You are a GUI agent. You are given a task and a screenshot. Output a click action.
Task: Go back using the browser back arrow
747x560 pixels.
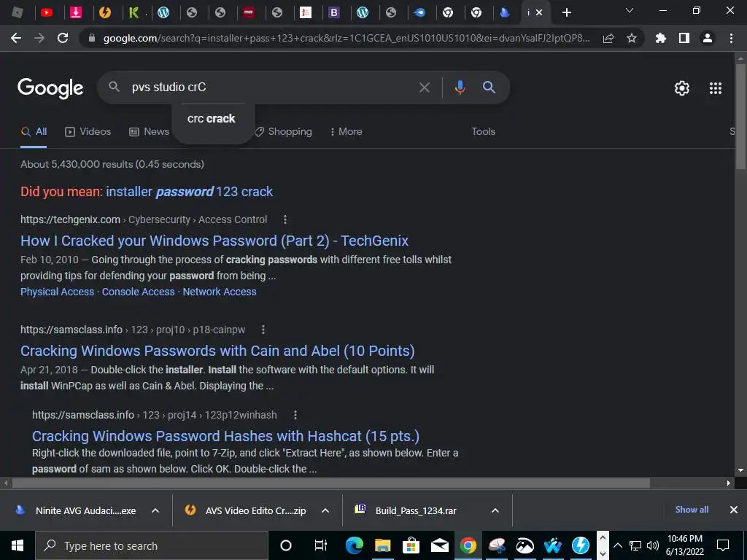16,38
